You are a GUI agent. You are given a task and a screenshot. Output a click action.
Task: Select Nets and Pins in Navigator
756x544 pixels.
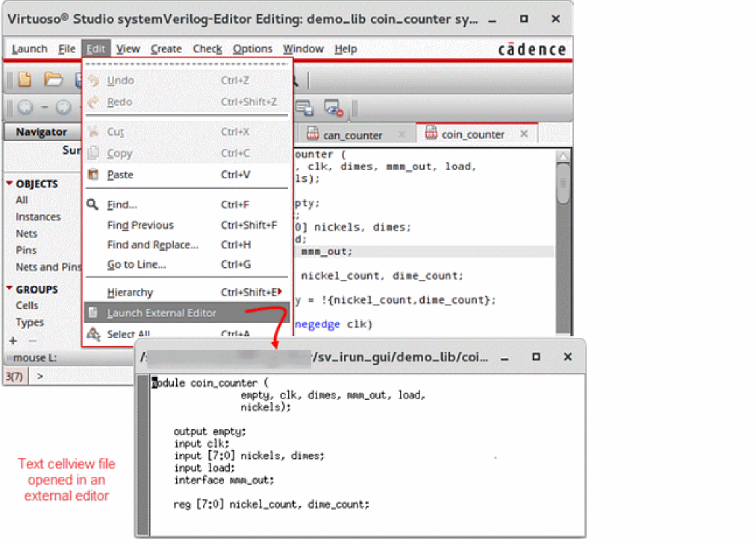[x=49, y=267]
